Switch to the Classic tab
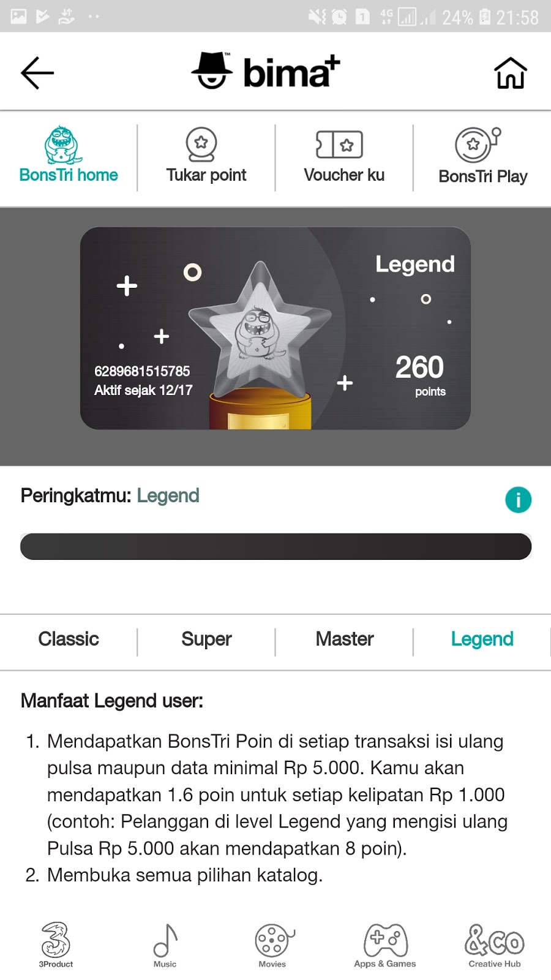Screen dimensions: 551x980 click(x=68, y=639)
